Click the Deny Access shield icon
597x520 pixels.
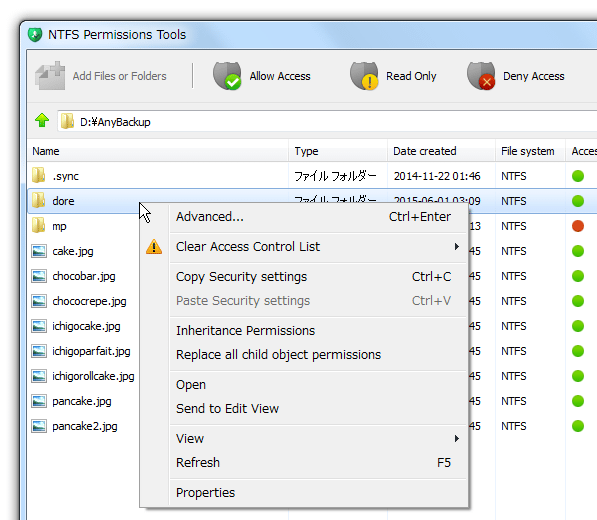tap(481, 76)
